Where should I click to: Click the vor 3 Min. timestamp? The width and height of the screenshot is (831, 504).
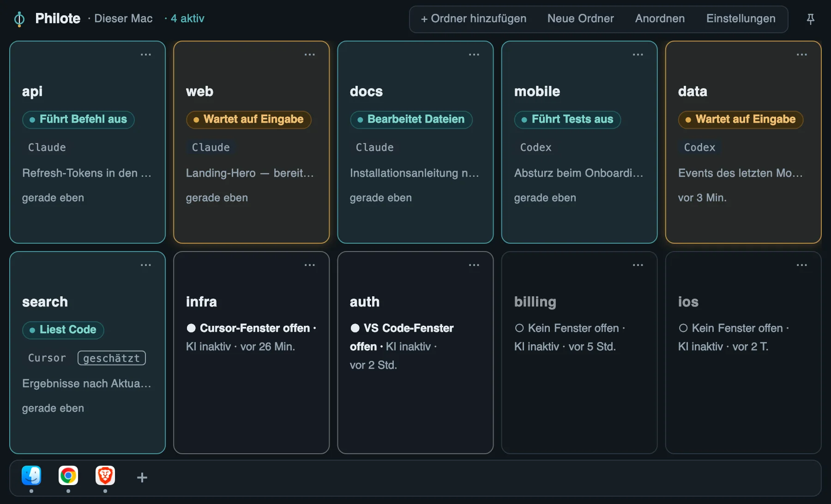tap(703, 198)
